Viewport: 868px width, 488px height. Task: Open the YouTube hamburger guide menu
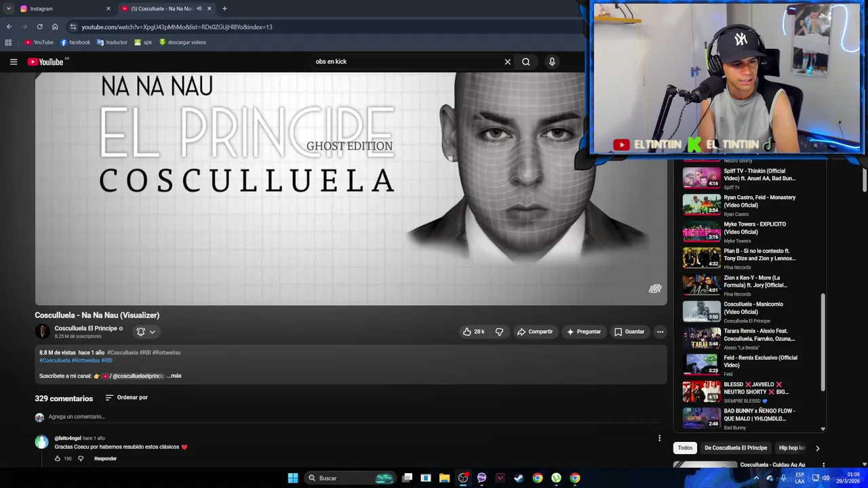tap(14, 62)
